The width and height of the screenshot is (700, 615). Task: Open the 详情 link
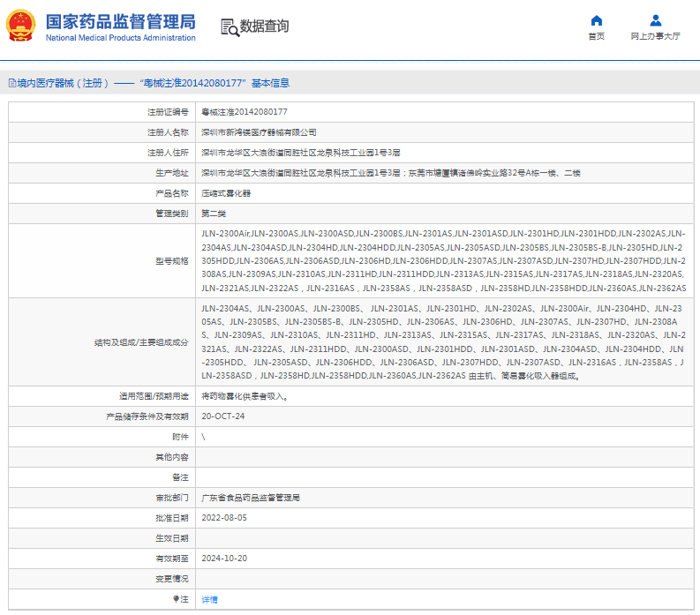209,599
